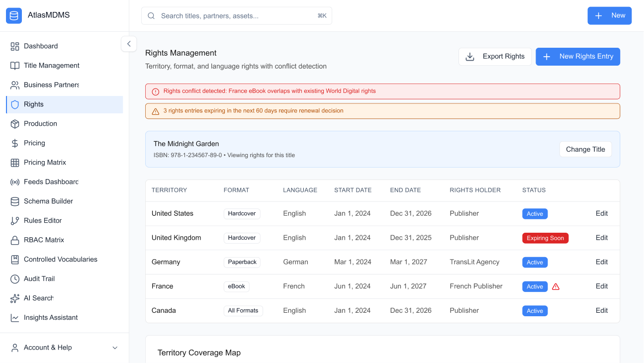The width and height of the screenshot is (644, 363).
Task: Open Controlled Vocabularies from sidebar
Action: 60,260
